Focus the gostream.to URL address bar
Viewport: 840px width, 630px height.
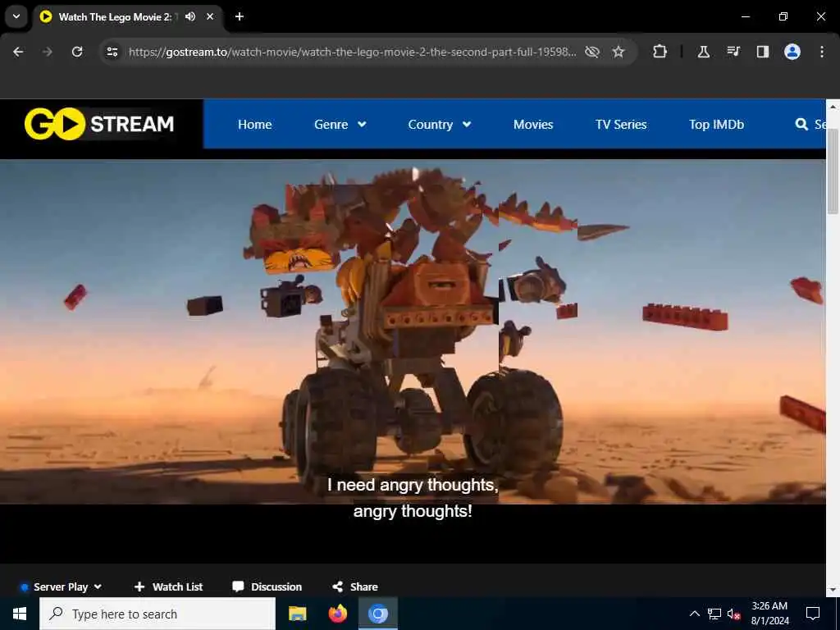tap(352, 52)
